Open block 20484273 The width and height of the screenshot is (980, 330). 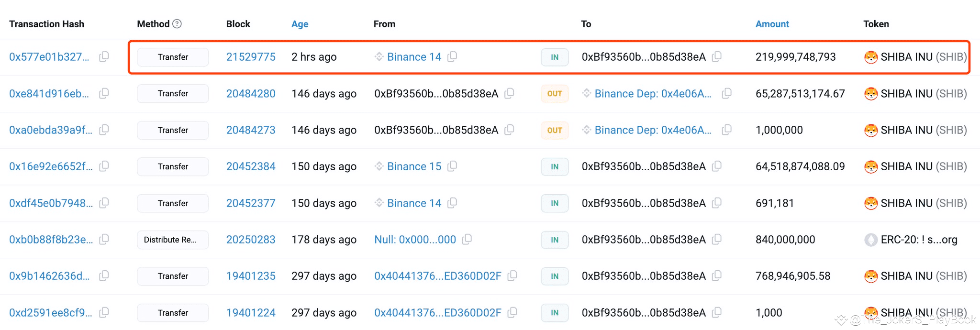[251, 130]
